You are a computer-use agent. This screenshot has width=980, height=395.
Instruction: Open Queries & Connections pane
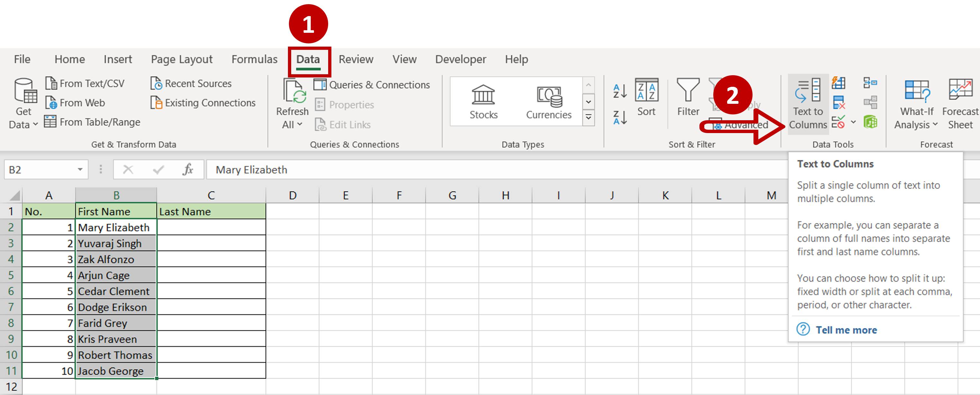click(372, 85)
